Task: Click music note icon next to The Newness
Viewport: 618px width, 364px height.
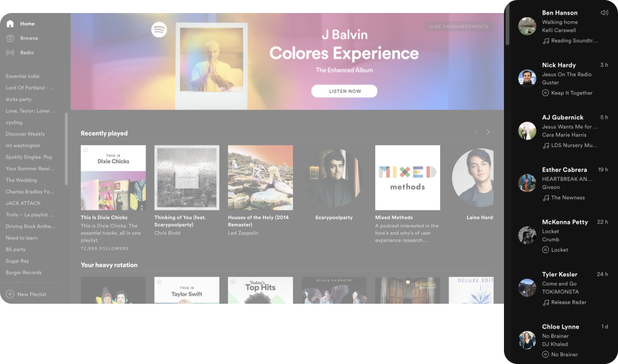Action: coord(545,198)
